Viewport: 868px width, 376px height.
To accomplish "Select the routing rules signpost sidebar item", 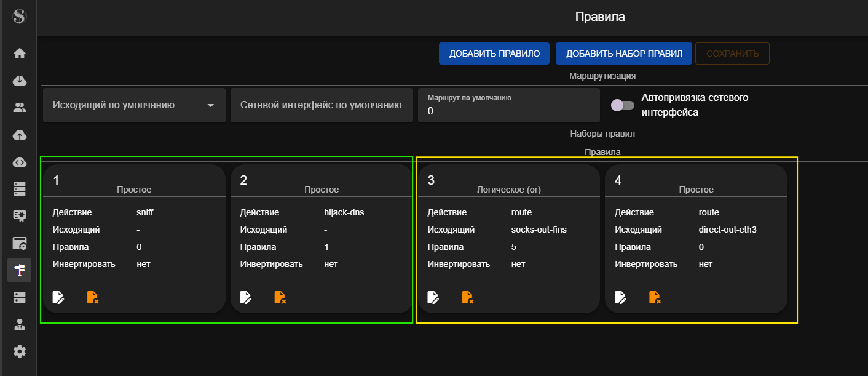I will 20,270.
